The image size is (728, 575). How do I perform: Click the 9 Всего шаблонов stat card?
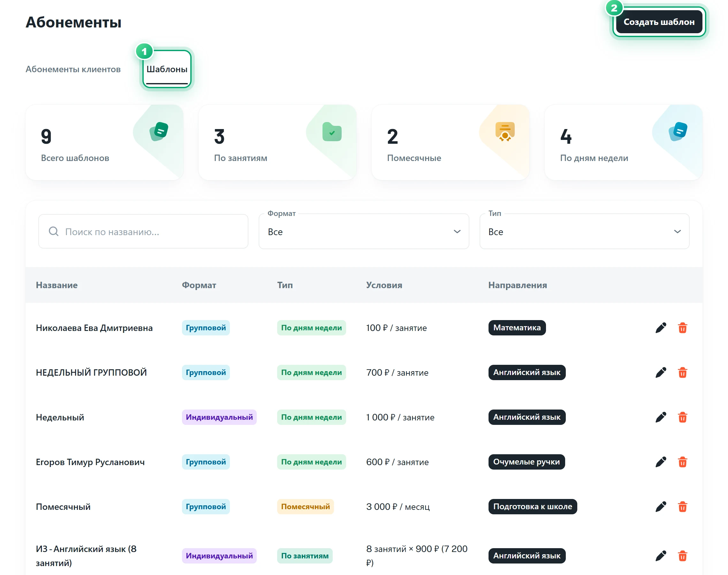105,142
